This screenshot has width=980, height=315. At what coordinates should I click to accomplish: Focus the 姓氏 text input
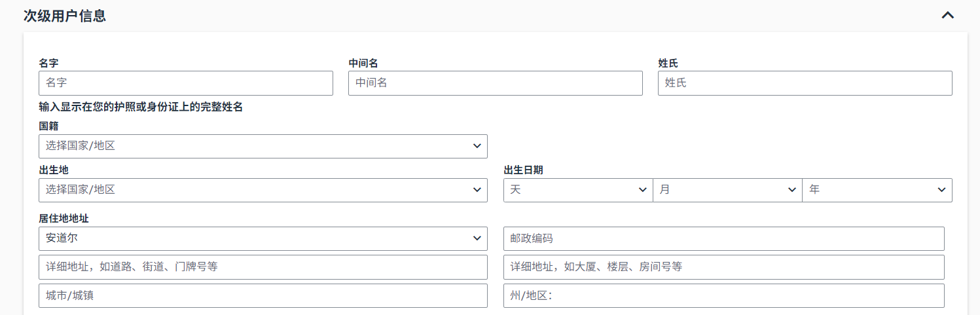[805, 83]
